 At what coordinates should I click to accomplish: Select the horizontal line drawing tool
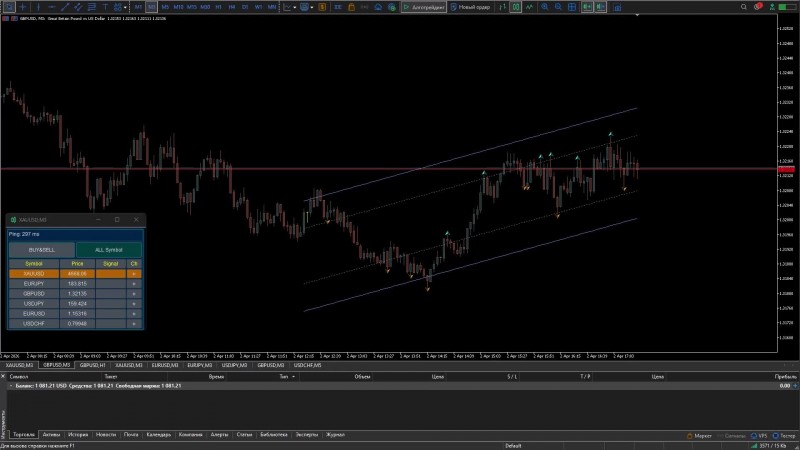pos(52,7)
